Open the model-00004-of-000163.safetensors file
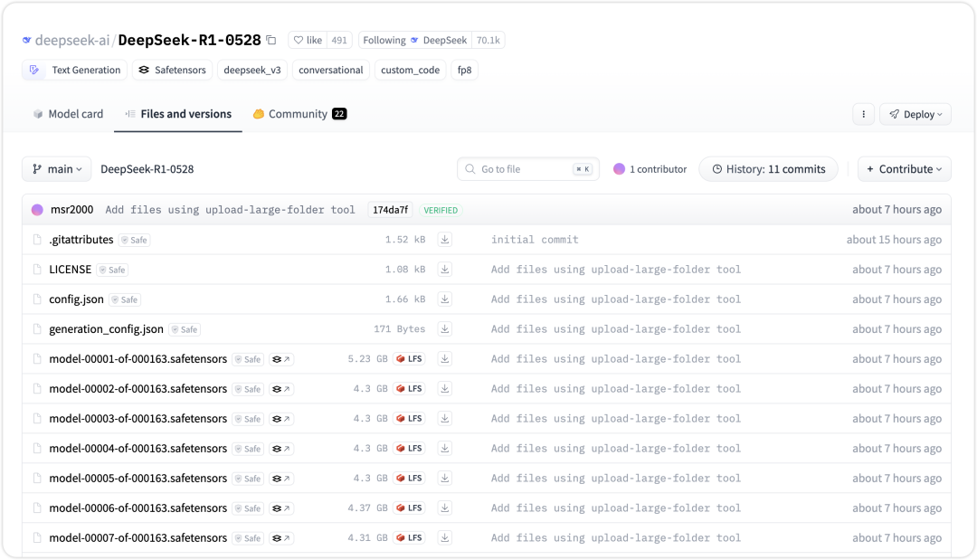Screen dimensions: 977x560 point(138,449)
